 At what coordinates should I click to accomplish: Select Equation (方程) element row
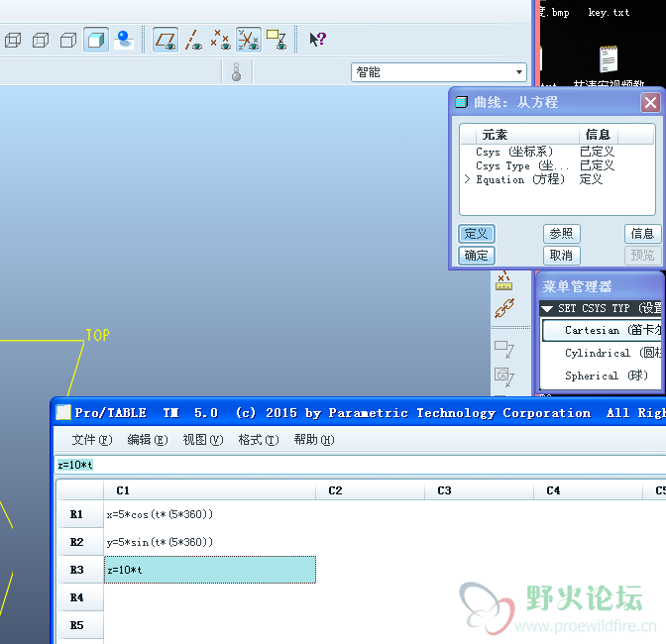[x=557, y=179]
